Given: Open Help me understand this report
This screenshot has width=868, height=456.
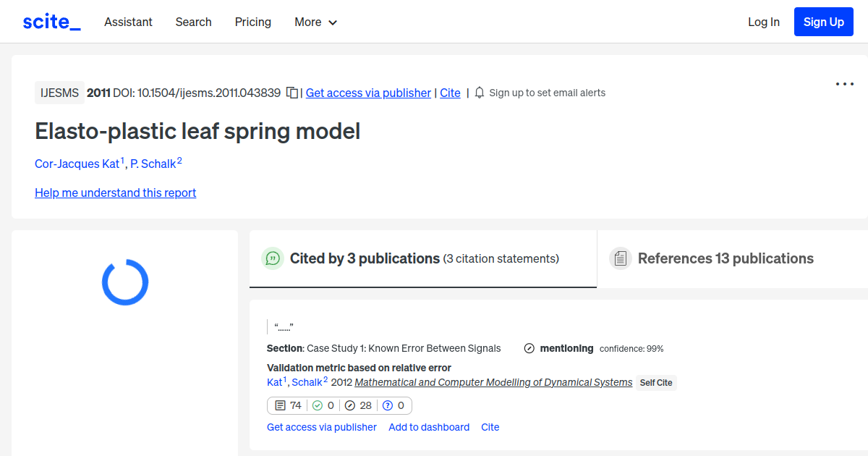Looking at the screenshot, I should [x=115, y=193].
